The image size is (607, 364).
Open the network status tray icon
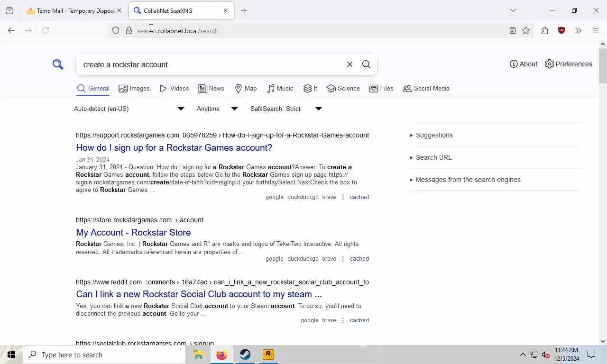[534, 355]
